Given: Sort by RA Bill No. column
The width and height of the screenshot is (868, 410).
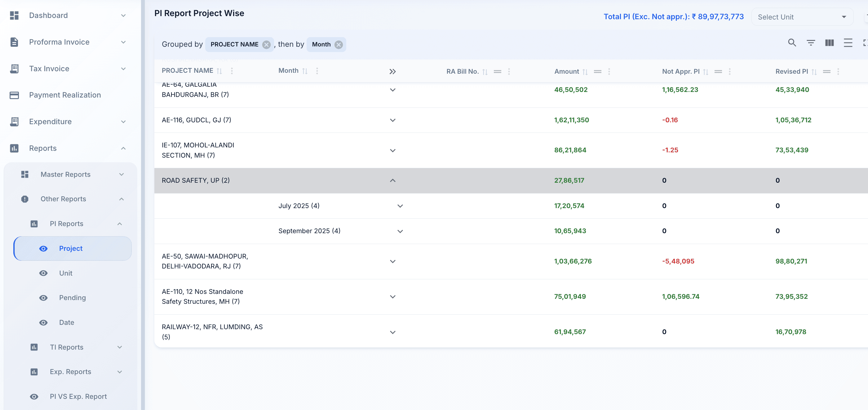Looking at the screenshot, I should [485, 72].
